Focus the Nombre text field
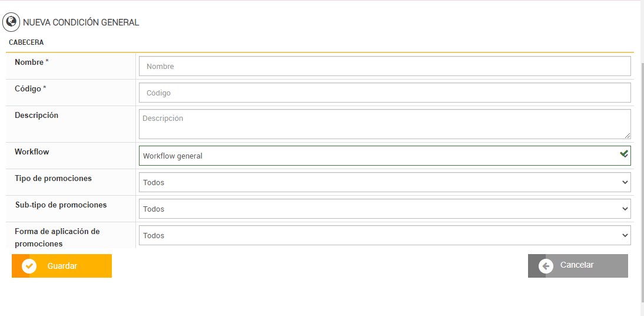Viewport: 644px width, 316px height. point(384,66)
